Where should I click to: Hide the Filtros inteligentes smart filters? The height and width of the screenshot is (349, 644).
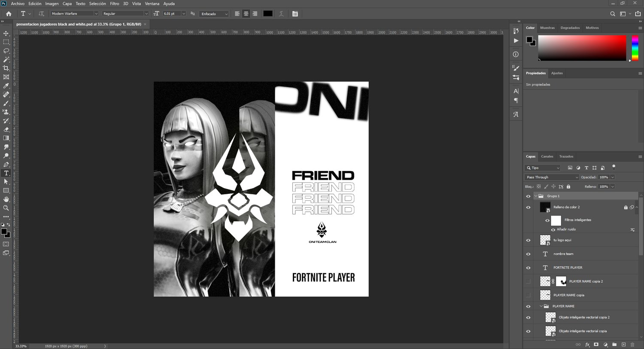(547, 220)
